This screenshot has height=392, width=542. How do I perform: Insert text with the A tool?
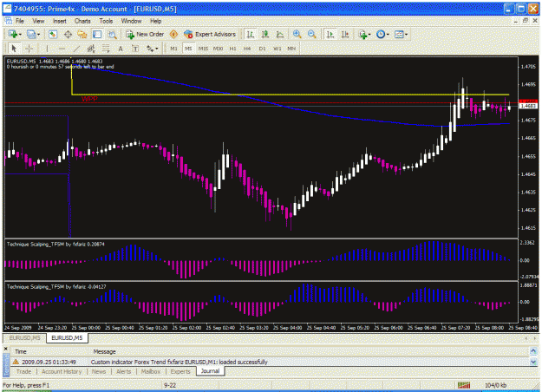click(121, 49)
